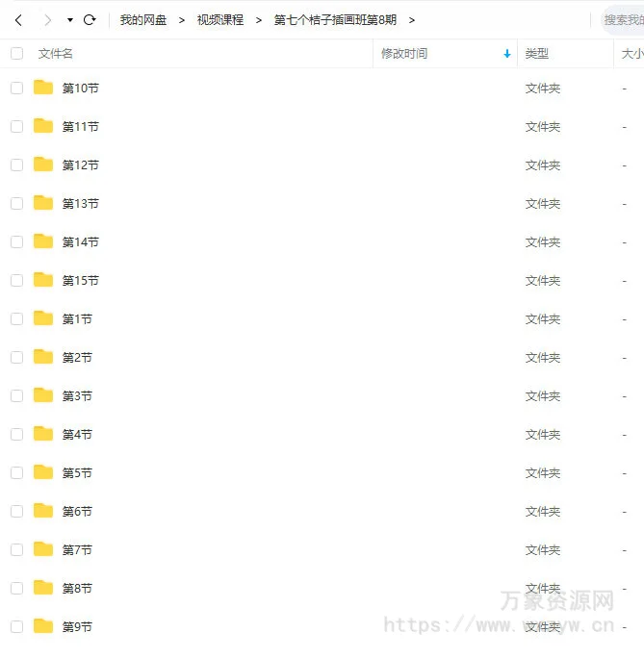Click the 第1节 folder icon

click(x=43, y=318)
